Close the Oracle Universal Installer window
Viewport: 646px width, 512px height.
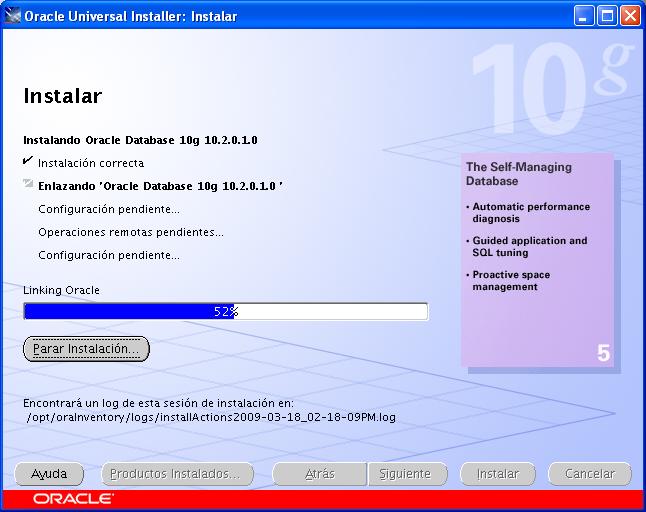coord(630,16)
